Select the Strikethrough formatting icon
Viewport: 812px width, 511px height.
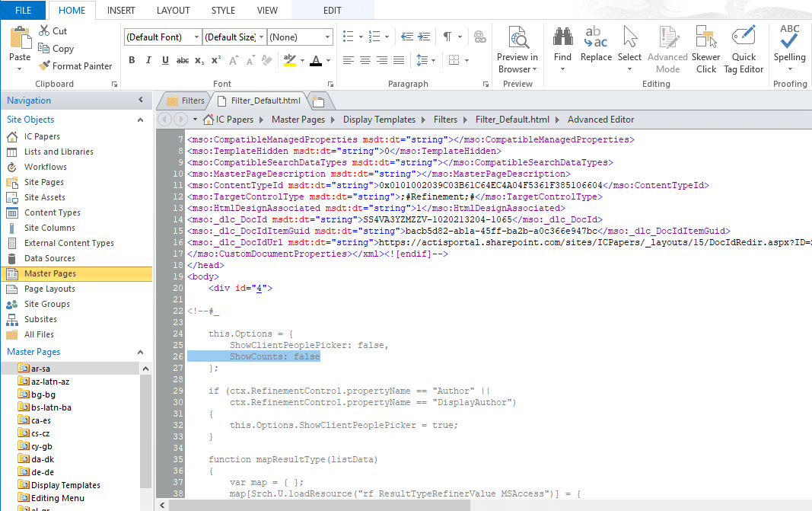coord(183,59)
